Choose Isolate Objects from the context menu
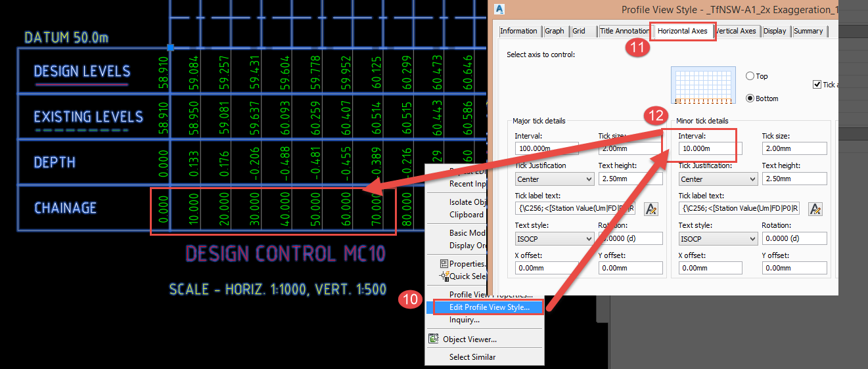868x369 pixels. point(468,202)
